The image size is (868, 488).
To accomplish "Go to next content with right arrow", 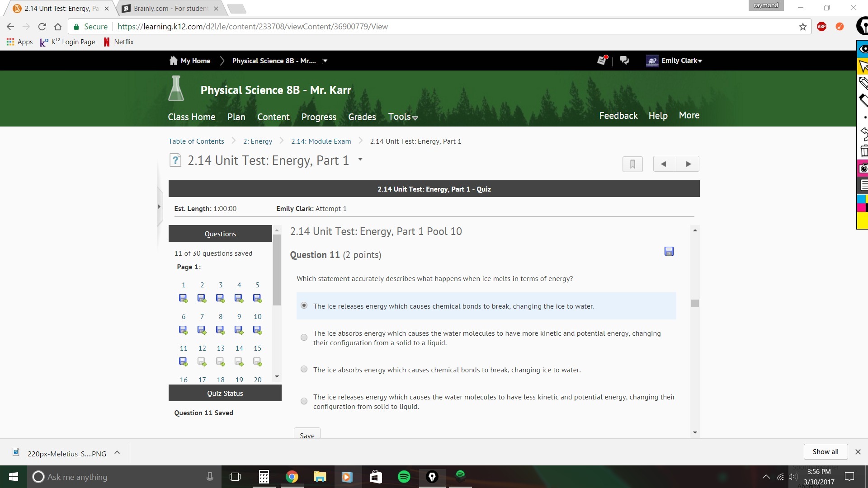I will coord(688,164).
